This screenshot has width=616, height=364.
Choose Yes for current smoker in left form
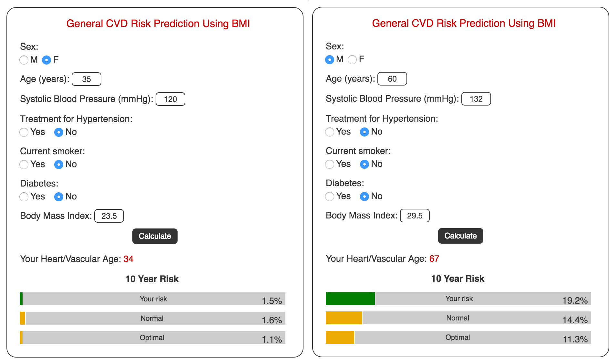coord(24,165)
